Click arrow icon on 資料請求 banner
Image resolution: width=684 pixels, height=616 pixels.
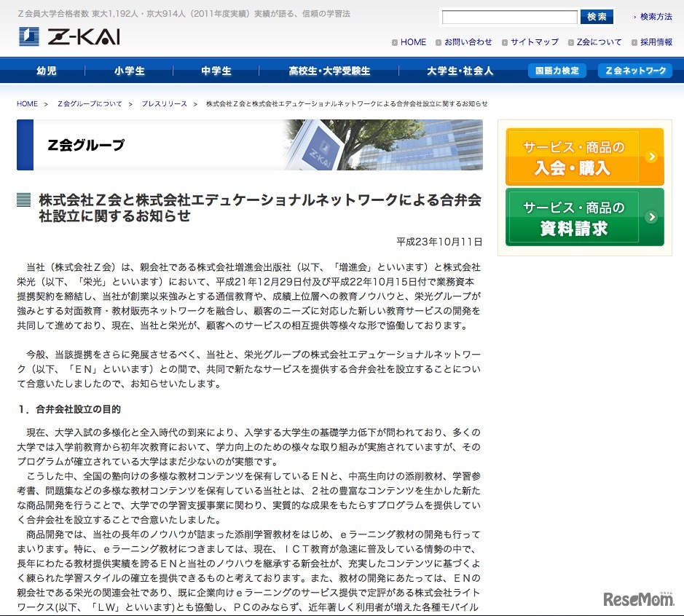point(652,217)
